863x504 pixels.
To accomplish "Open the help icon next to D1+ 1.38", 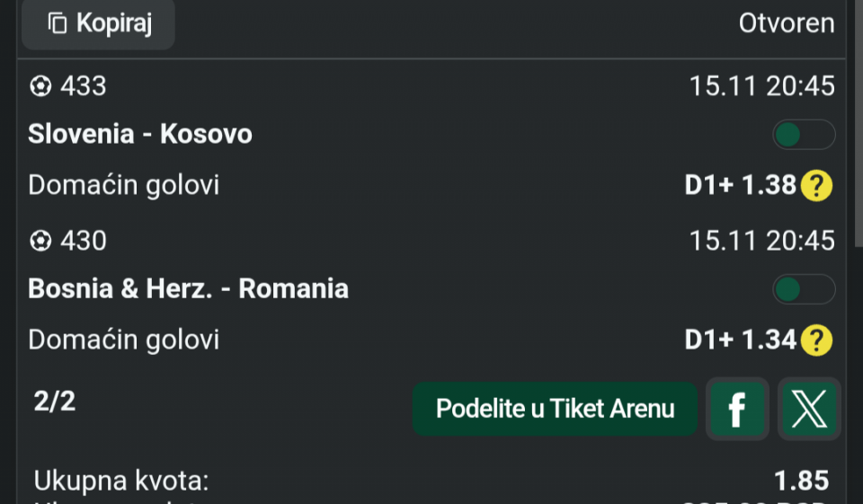I will pyautogui.click(x=816, y=186).
